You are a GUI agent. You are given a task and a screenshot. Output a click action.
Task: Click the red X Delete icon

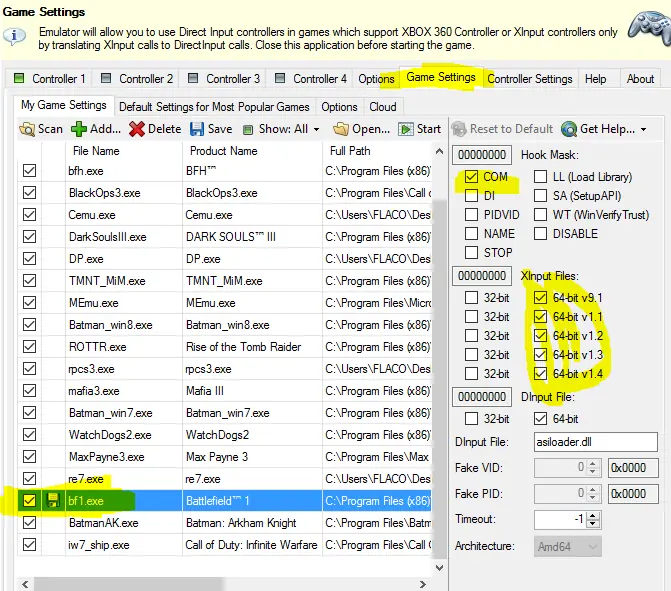pos(137,129)
